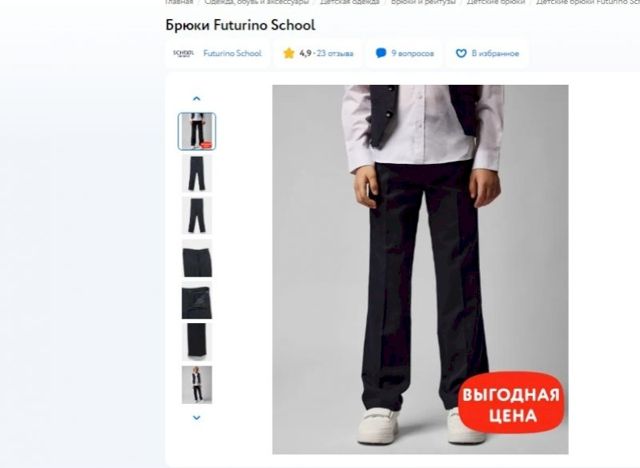
Task: Open the 23 отзыва reviews link
Action: click(335, 53)
